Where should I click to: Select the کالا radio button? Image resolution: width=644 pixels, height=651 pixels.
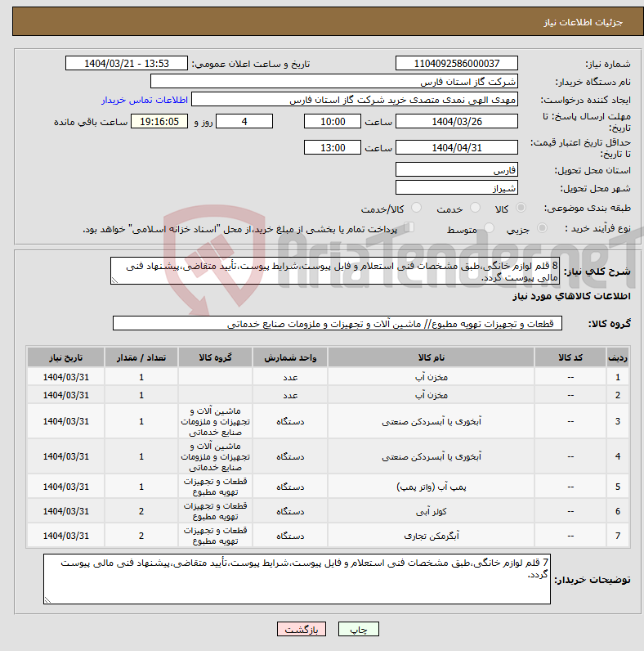[x=521, y=208]
